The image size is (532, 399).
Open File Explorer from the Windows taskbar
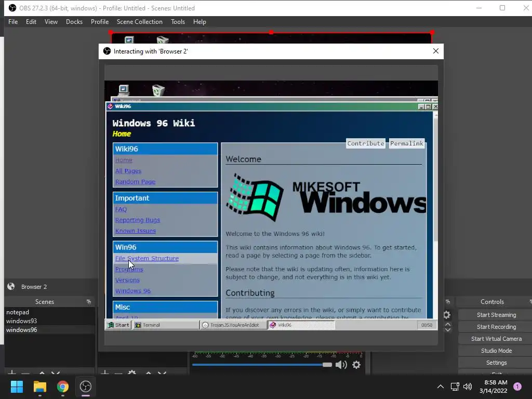pyautogui.click(x=39, y=387)
